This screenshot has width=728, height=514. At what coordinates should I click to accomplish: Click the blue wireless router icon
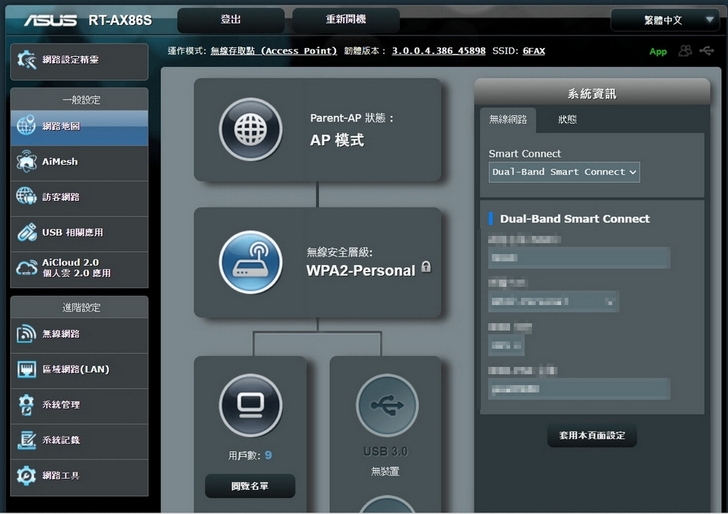click(251, 262)
